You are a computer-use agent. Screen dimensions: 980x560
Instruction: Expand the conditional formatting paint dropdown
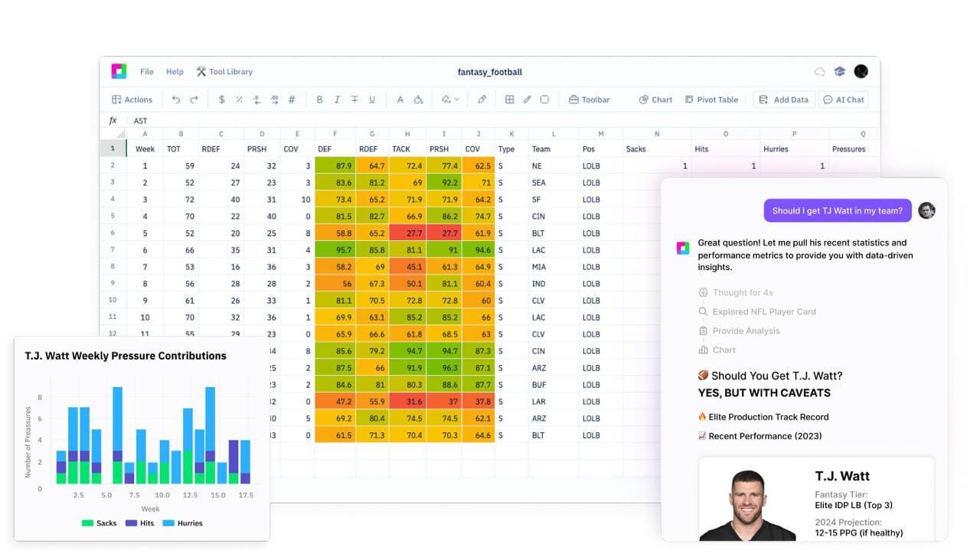coord(450,99)
